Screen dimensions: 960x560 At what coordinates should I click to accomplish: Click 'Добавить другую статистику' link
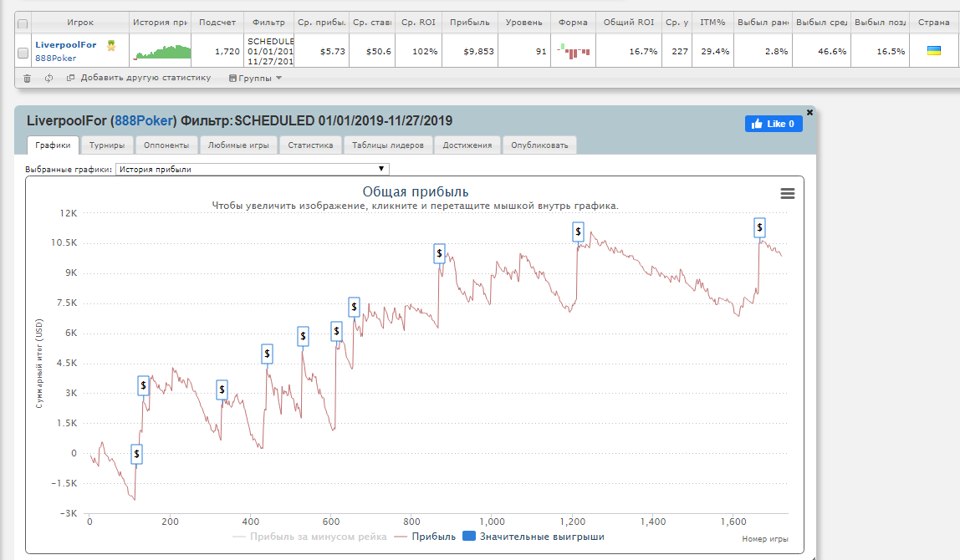[x=139, y=78]
